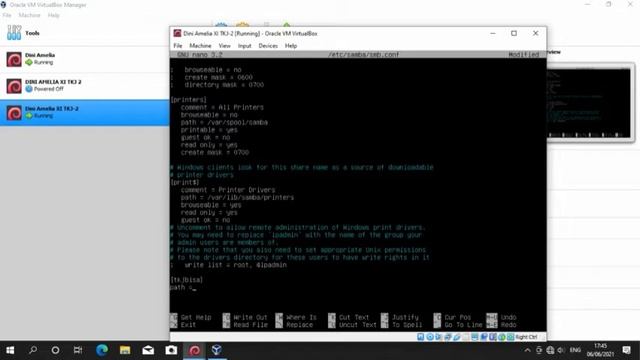This screenshot has height=360, width=640.
Task: Click the recording indicator in VM status bar
Action: [484, 337]
